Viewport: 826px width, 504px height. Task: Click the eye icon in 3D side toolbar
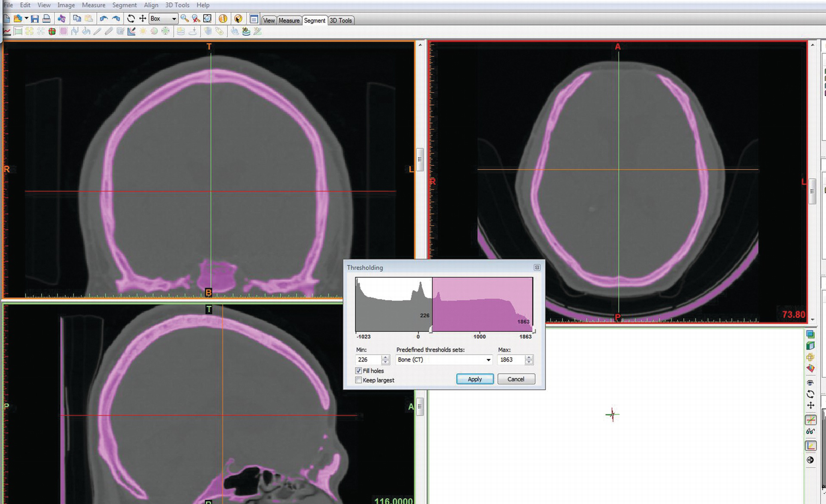coord(810,383)
